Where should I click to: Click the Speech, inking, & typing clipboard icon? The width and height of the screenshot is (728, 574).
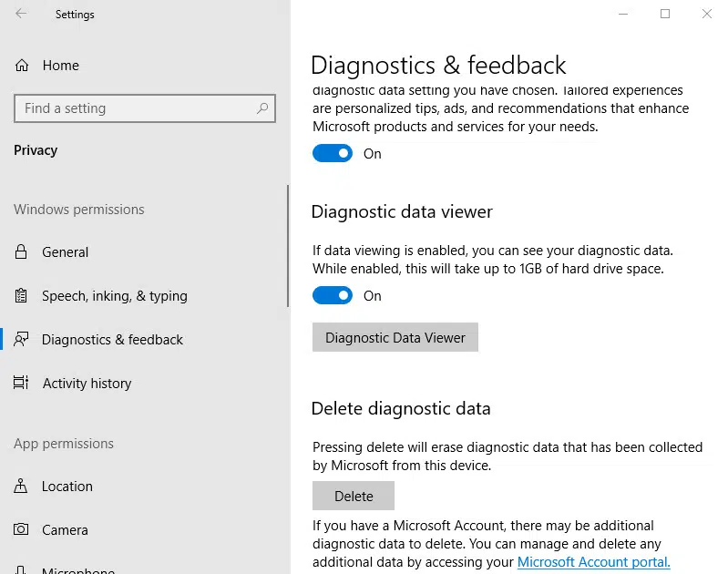pyautogui.click(x=21, y=295)
